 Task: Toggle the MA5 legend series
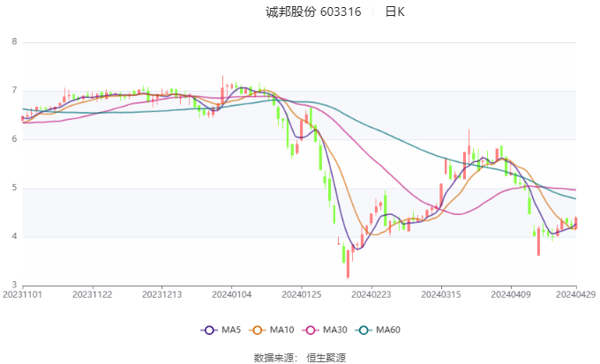(x=221, y=330)
